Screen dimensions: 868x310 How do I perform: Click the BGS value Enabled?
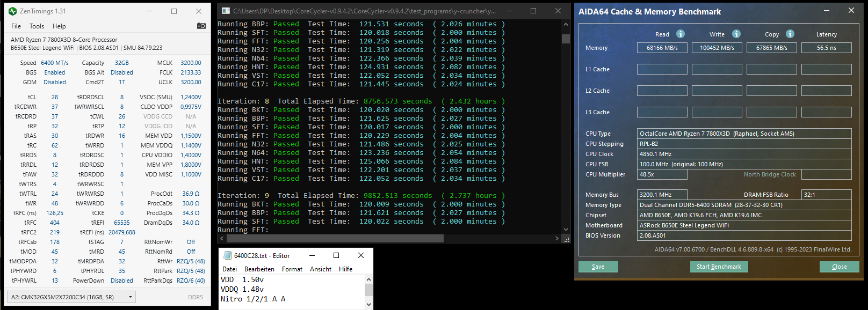[x=55, y=72]
